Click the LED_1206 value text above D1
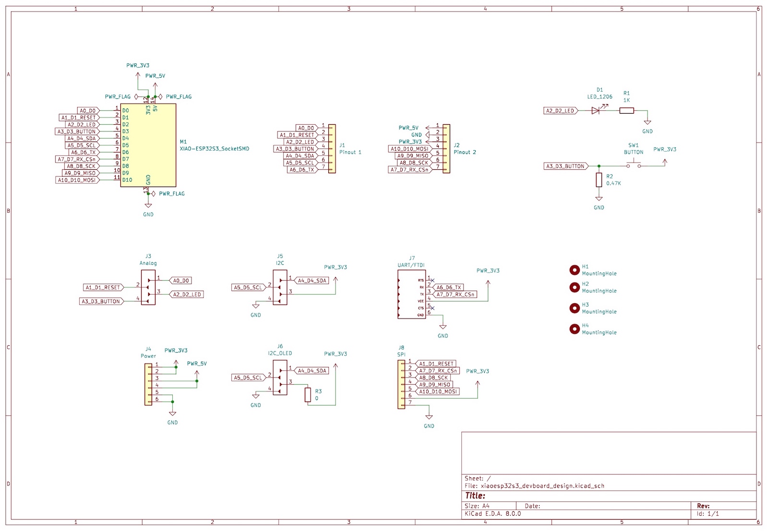767x532 pixels. point(600,96)
